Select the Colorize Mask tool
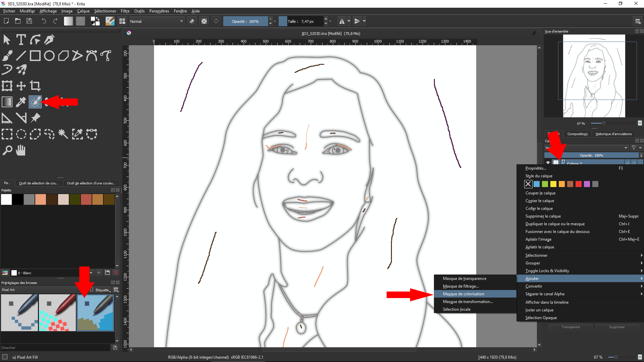The height and width of the screenshot is (362, 644). [35, 102]
